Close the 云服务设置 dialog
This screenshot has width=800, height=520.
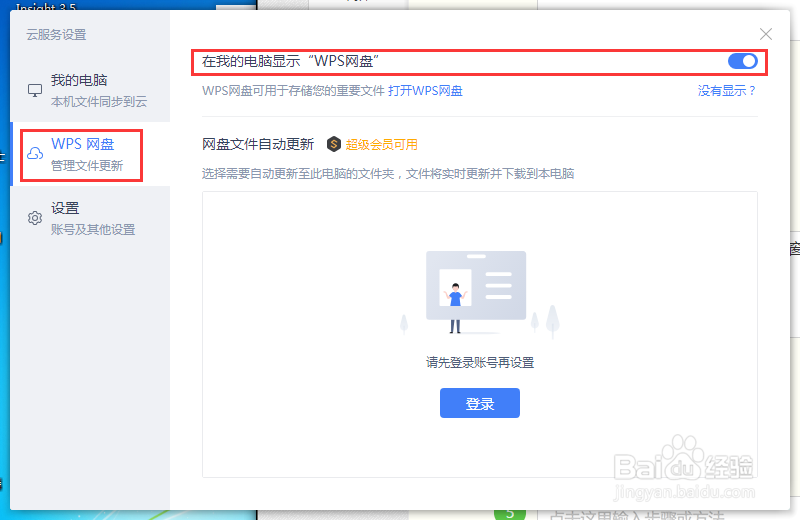[765, 34]
